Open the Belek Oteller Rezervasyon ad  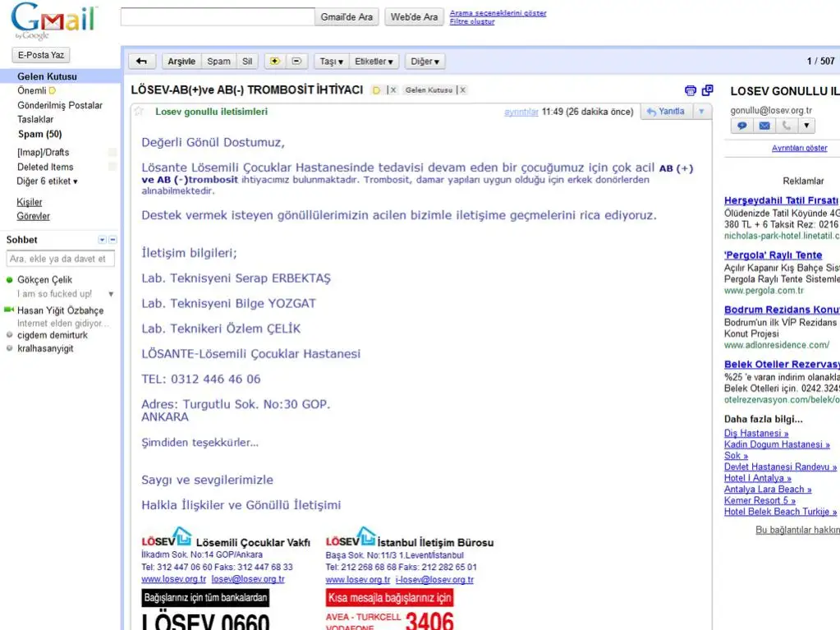(782, 365)
